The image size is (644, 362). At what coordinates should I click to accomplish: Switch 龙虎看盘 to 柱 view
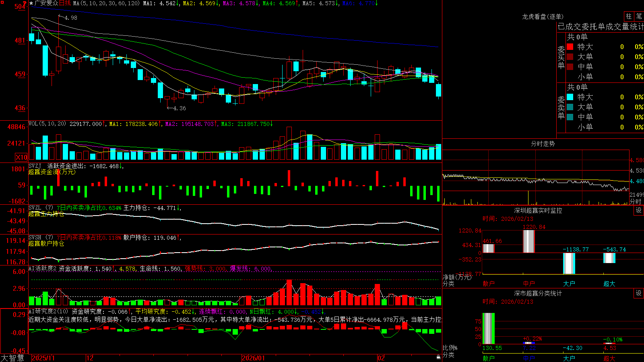click(x=629, y=16)
